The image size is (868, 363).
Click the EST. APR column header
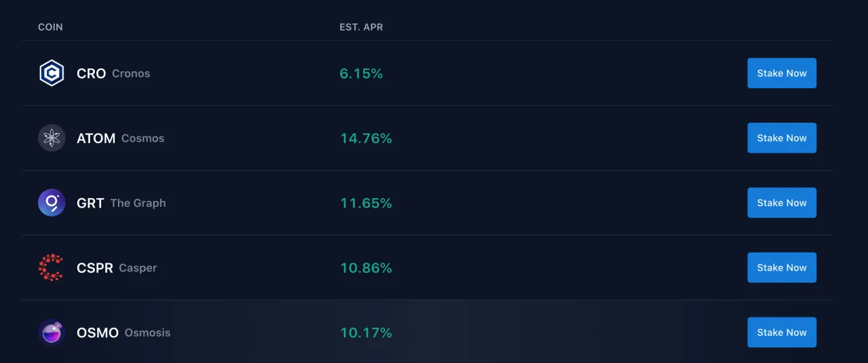(361, 27)
